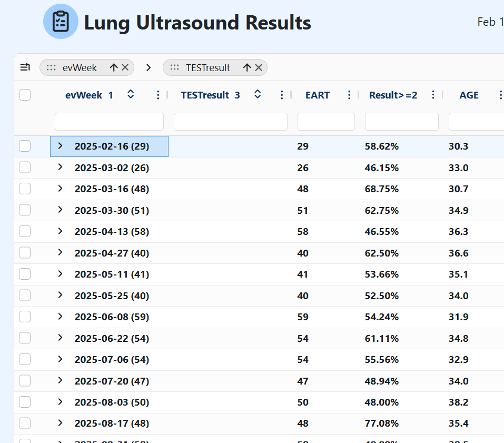The width and height of the screenshot is (504, 443).
Task: Toggle the row group panel icon
Action: [x=25, y=67]
